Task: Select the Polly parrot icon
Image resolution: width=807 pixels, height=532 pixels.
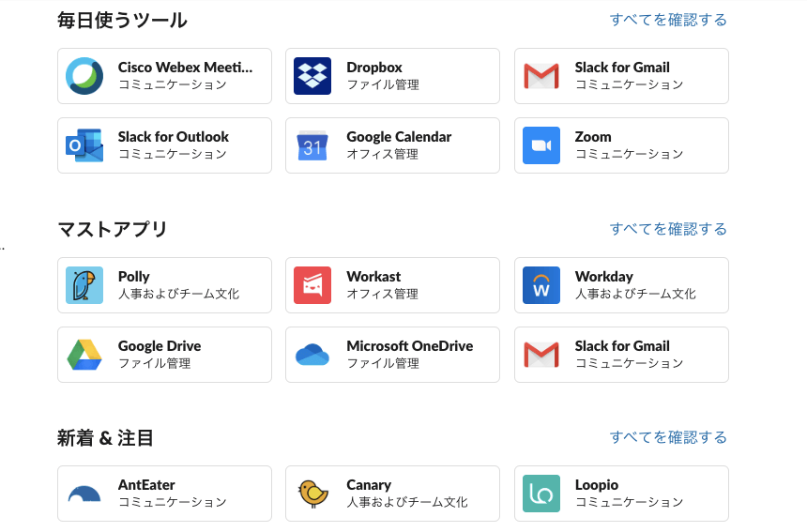Action: [84, 285]
